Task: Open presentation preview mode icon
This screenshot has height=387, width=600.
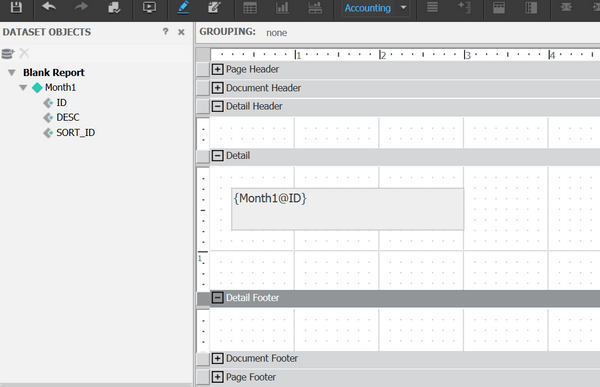Action: 149,7
